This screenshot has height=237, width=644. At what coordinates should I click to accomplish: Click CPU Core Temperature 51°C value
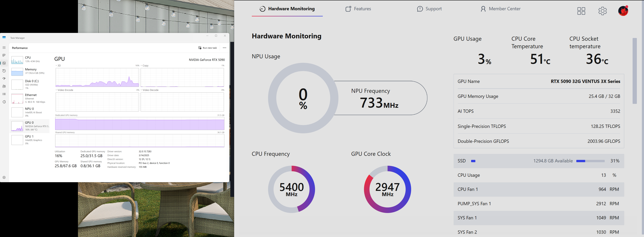[x=540, y=59]
